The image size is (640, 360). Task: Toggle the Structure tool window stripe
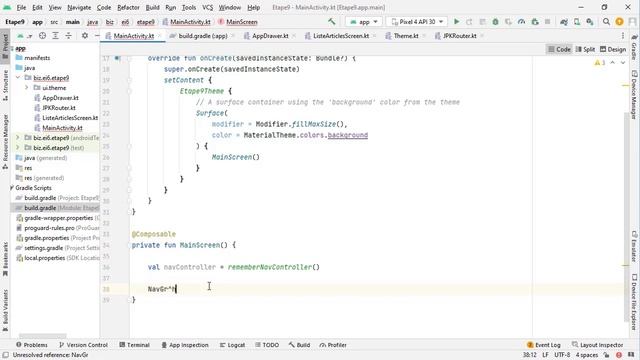coord(5,85)
